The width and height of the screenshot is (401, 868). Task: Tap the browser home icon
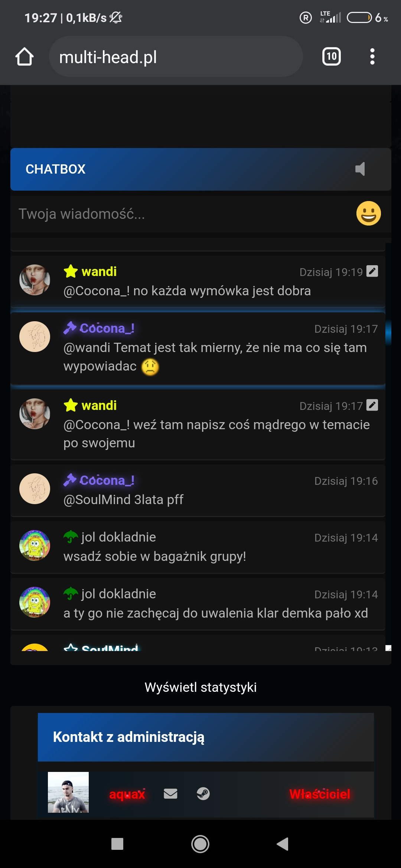pyautogui.click(x=25, y=57)
